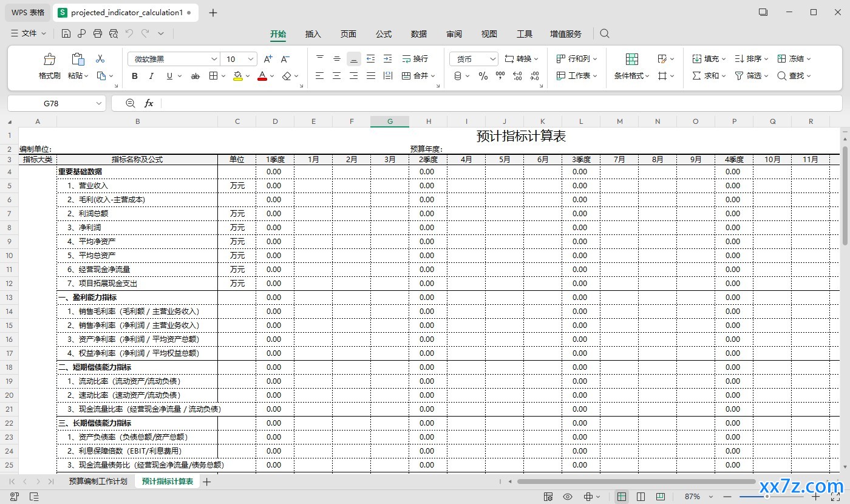The width and height of the screenshot is (850, 504).
Task: Switch to the 插入 ribbon tab
Action: 313,34
